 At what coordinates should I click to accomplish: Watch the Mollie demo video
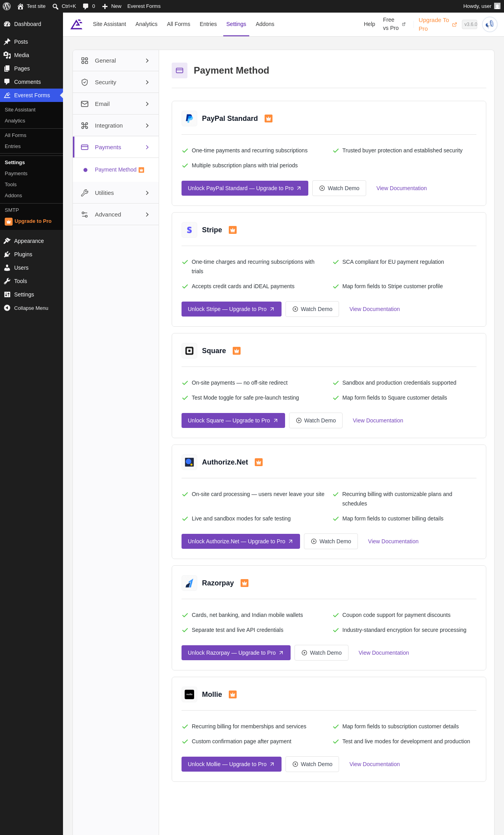pyautogui.click(x=312, y=764)
